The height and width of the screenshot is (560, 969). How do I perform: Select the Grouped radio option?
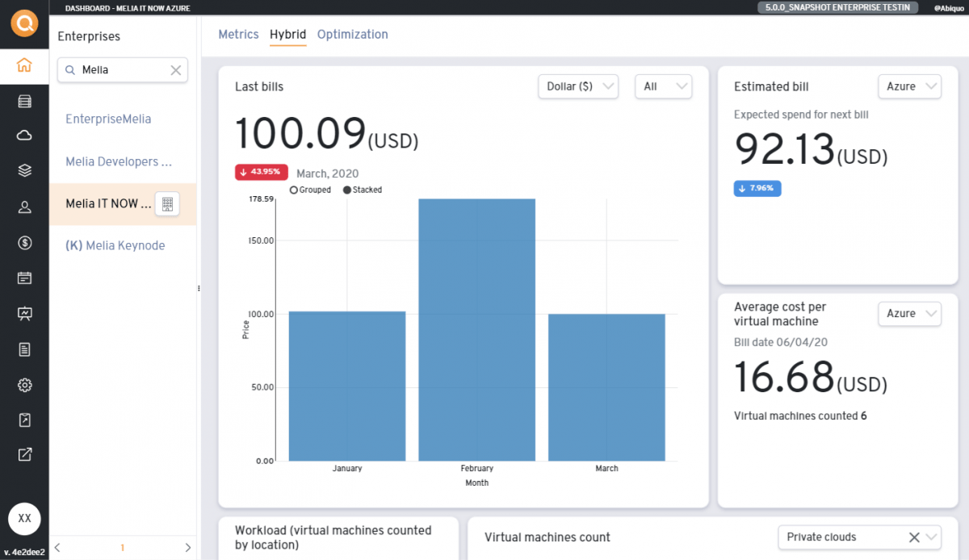pyautogui.click(x=294, y=190)
